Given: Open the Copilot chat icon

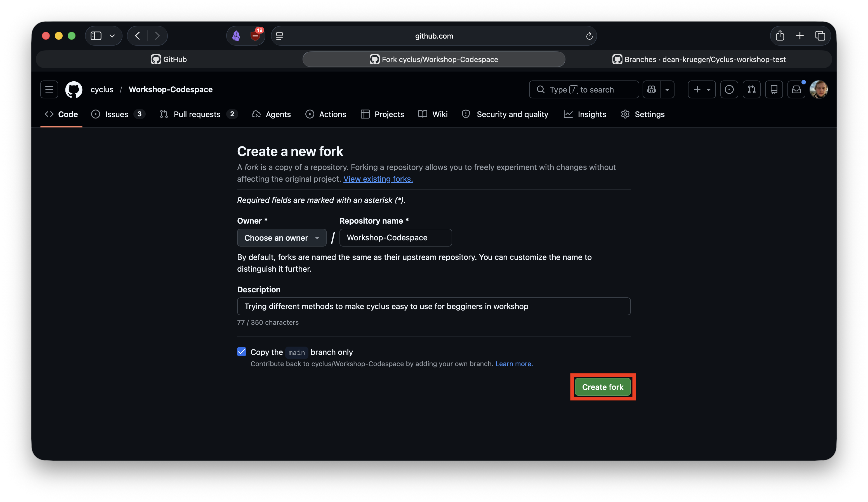Looking at the screenshot, I should [651, 89].
